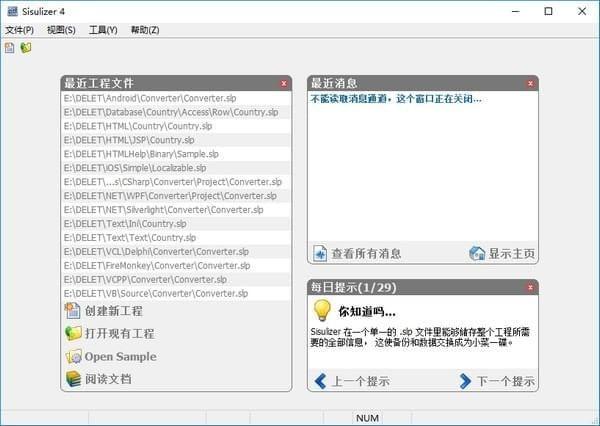This screenshot has height=426, width=600.
Task: Click the open project toolbar icon
Action: (x=26, y=48)
